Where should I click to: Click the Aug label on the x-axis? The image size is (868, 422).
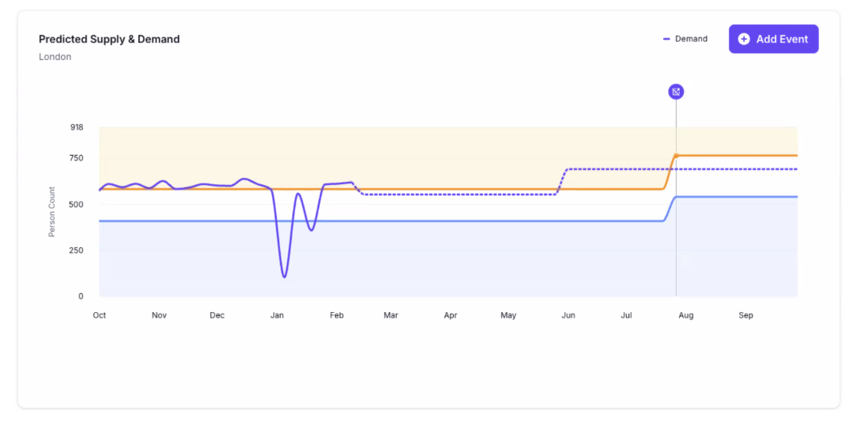click(685, 315)
